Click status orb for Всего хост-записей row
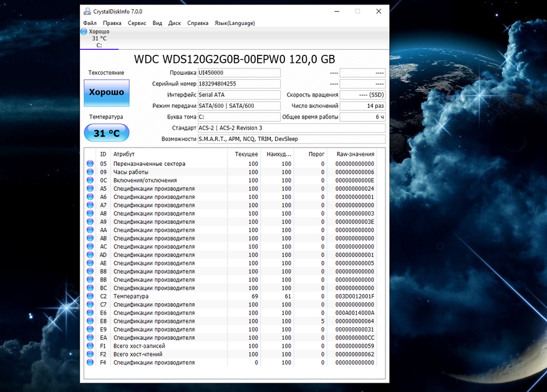Viewport: 547px width, 392px height. coord(90,346)
